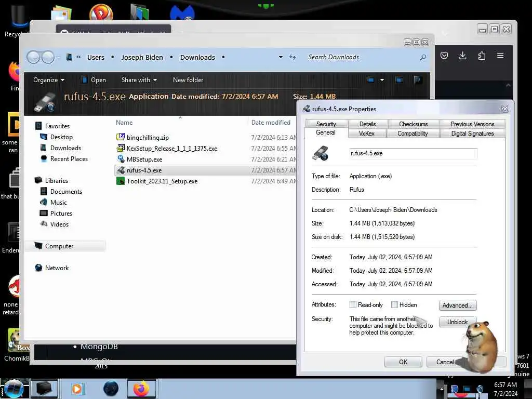The width and height of the screenshot is (532, 399).
Task: Click the Advanced... attributes button
Action: click(458, 305)
